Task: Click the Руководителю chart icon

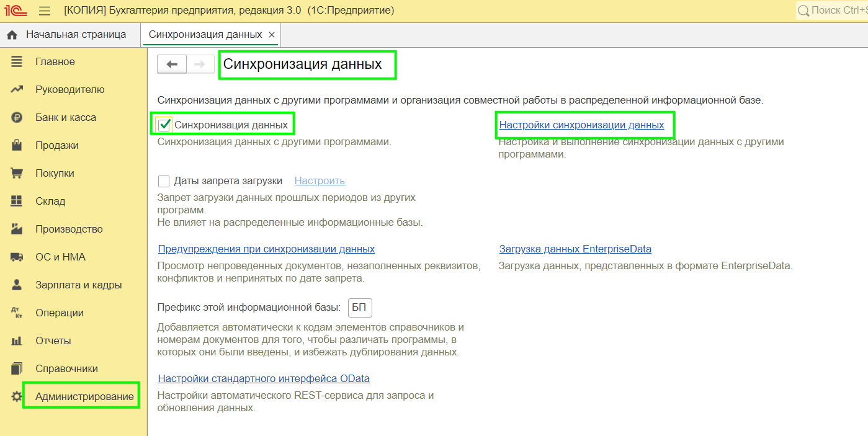Action: point(17,89)
